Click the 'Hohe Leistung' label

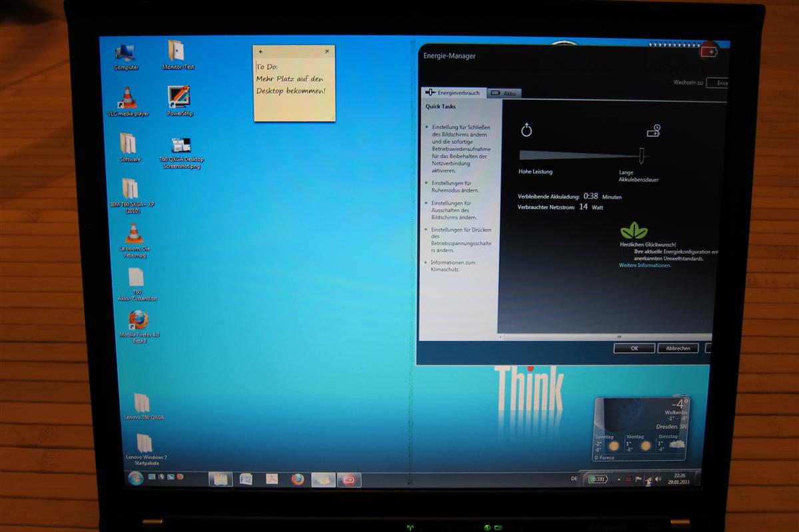(x=535, y=171)
